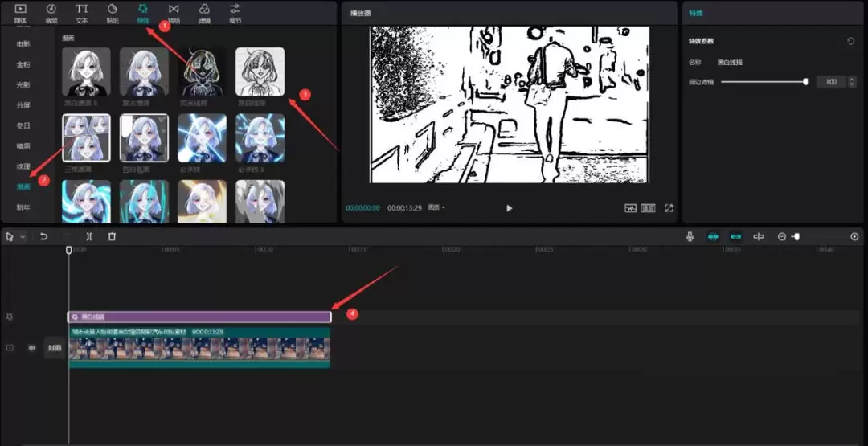Click the timeline zoom slider handle
The height and width of the screenshot is (446, 868).
point(796,236)
